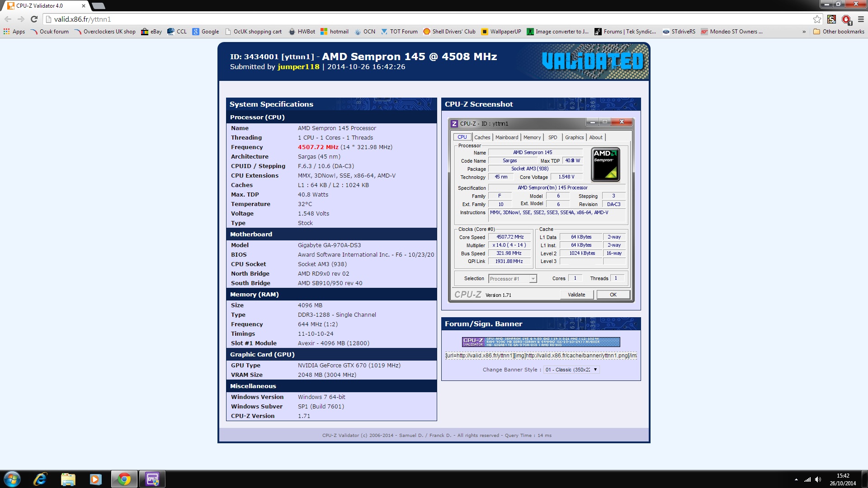Click the VALIDATED badge image

click(x=593, y=61)
